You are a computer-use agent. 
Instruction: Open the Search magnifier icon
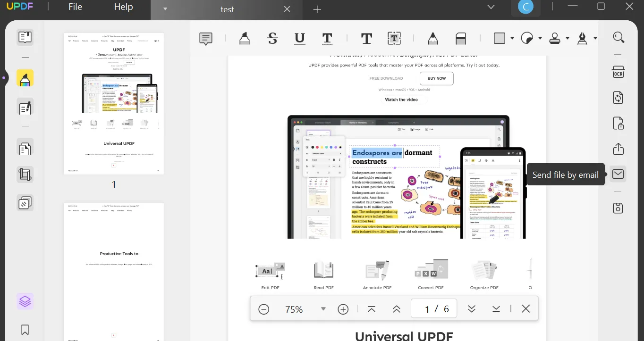[618, 37]
